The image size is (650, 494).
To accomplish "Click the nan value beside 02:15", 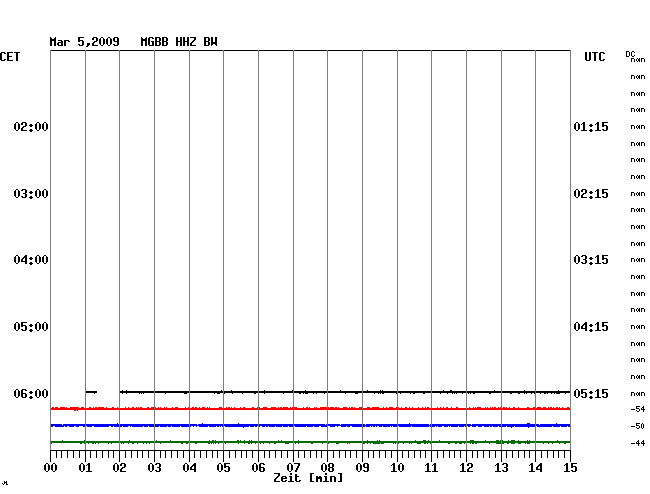I will coord(638,194).
